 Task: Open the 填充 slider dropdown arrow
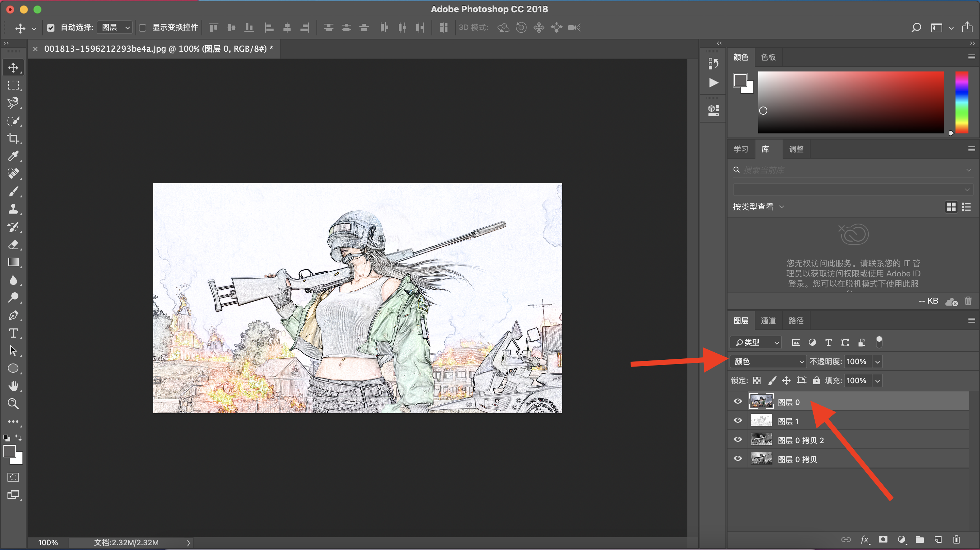877,380
